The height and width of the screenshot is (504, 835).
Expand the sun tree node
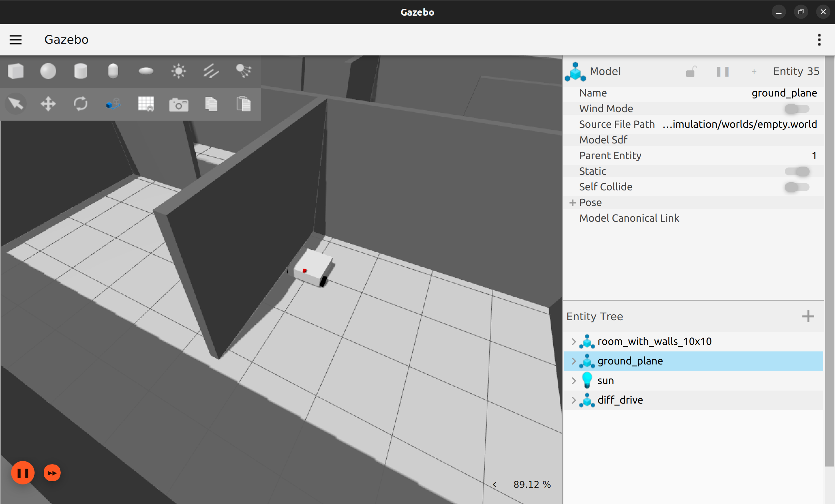coord(573,381)
